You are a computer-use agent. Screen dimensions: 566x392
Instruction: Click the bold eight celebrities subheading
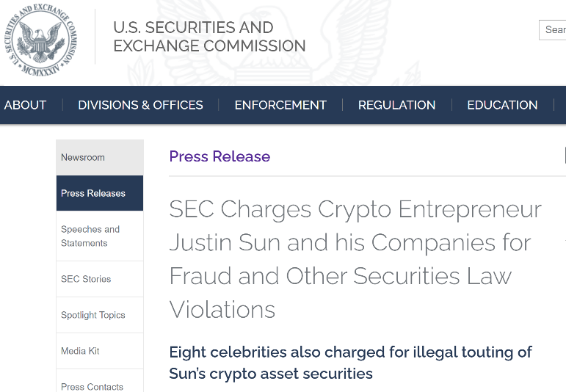[x=350, y=363]
